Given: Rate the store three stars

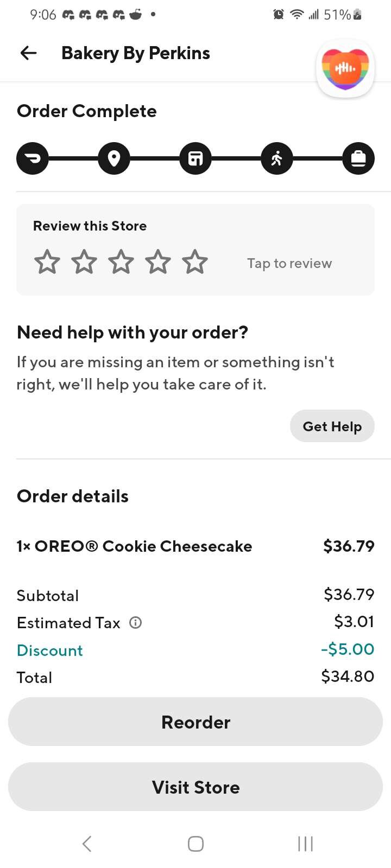Looking at the screenshot, I should coord(121,263).
